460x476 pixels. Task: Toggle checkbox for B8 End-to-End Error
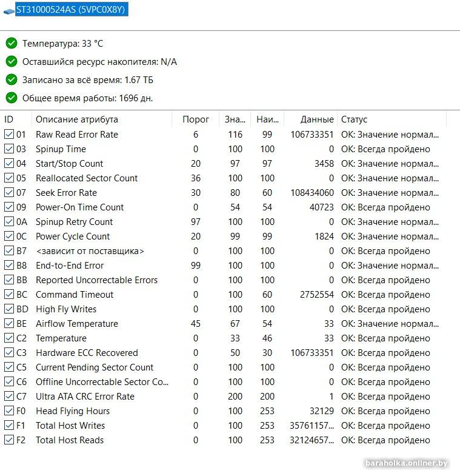[x=9, y=266]
